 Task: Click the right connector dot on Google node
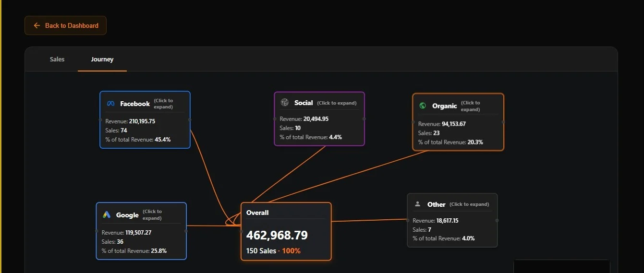(x=186, y=231)
